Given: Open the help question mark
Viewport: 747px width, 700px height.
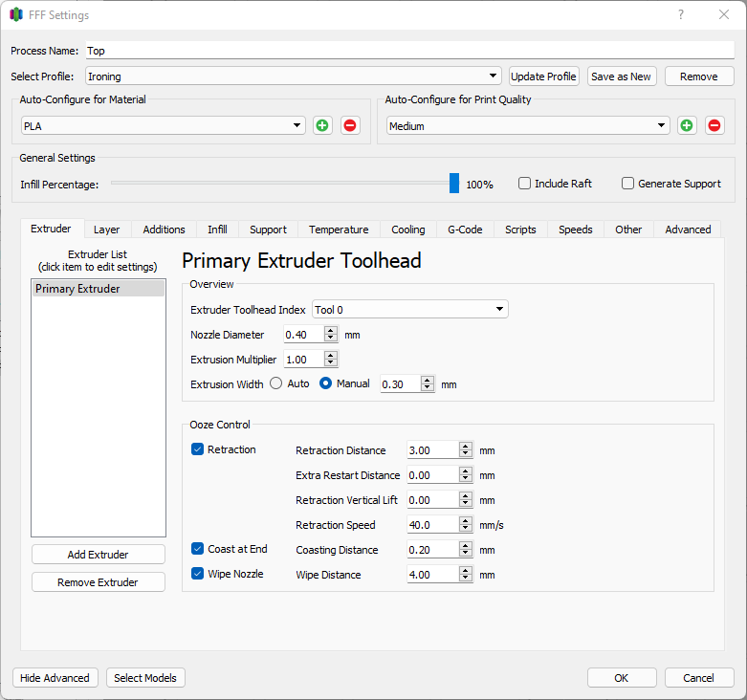Looking at the screenshot, I should pos(681,14).
